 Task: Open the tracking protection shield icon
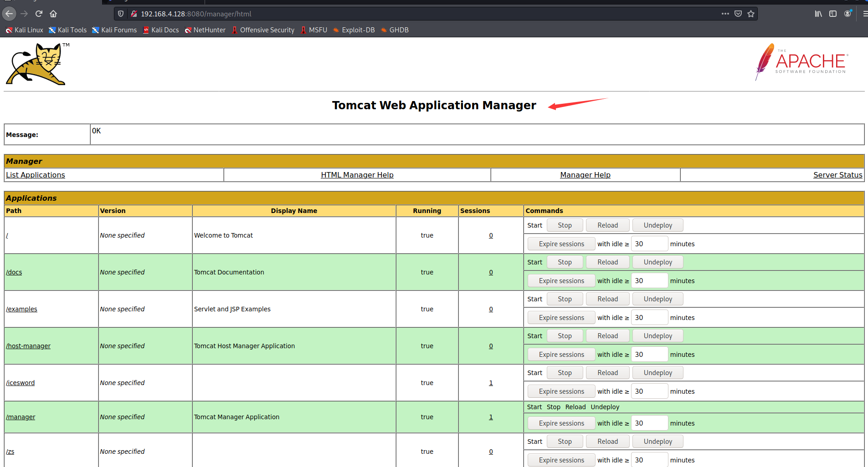(x=121, y=14)
